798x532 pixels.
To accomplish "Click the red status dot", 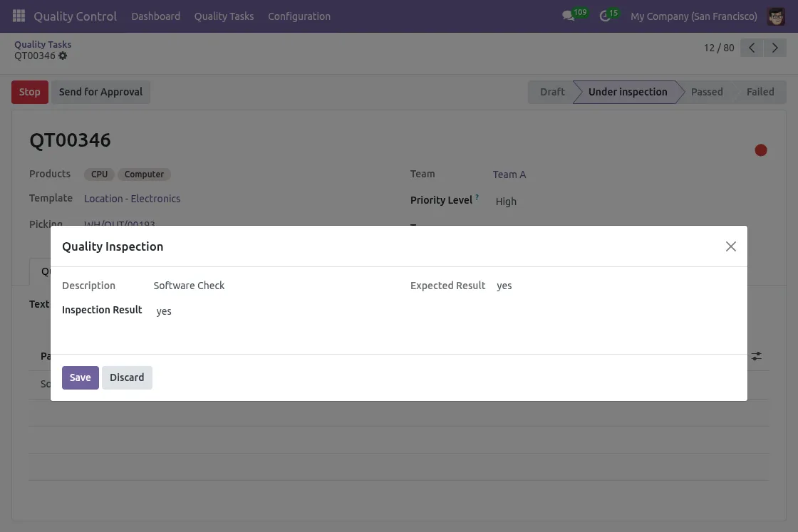I will (x=761, y=150).
